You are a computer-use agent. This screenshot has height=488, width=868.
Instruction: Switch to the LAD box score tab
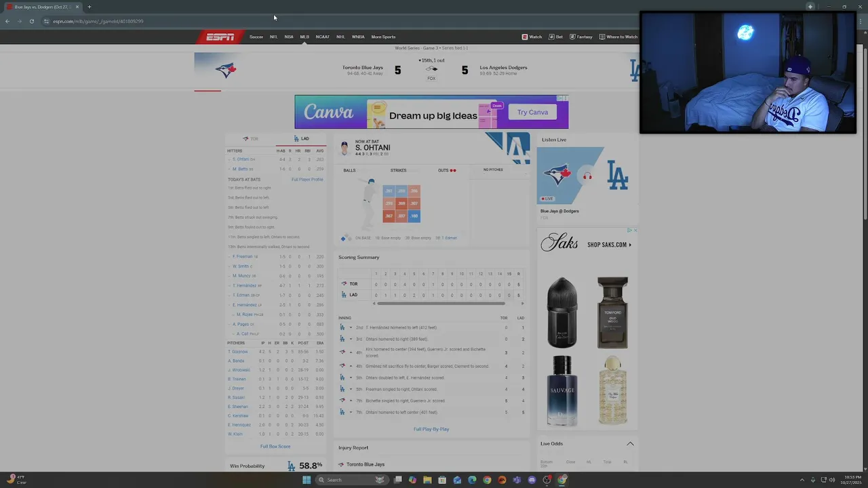point(302,138)
